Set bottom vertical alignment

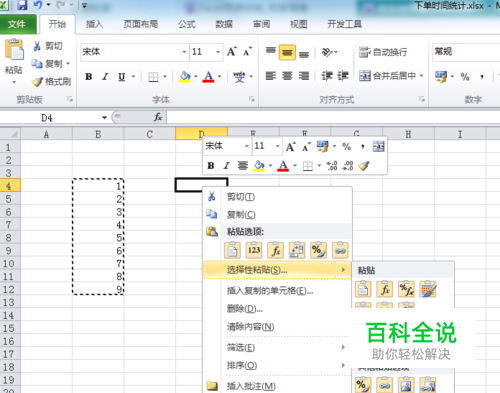click(304, 53)
